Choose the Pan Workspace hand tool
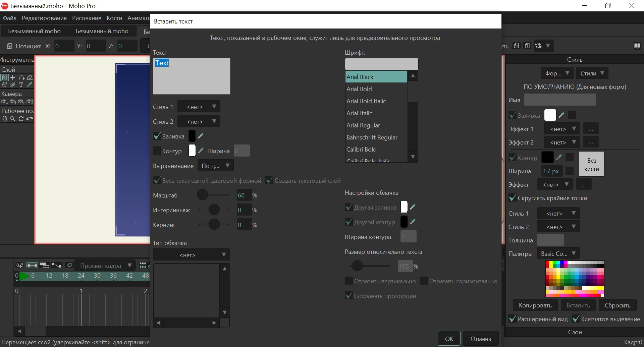Screen dimensions: 644x347 point(4,119)
